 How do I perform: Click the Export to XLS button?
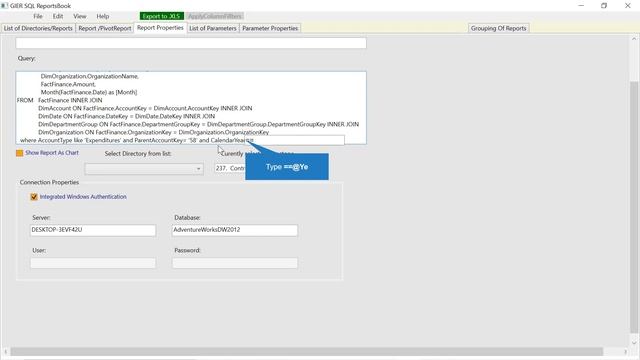point(161,16)
